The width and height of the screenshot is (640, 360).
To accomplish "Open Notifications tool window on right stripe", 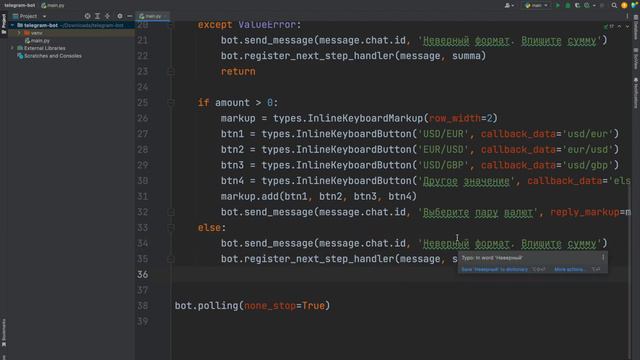I will click(x=636, y=93).
